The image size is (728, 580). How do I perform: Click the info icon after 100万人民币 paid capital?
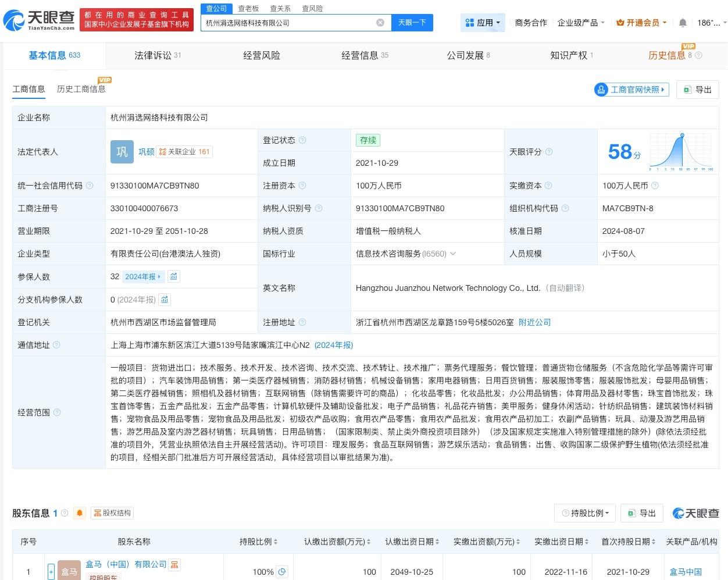[x=655, y=186]
